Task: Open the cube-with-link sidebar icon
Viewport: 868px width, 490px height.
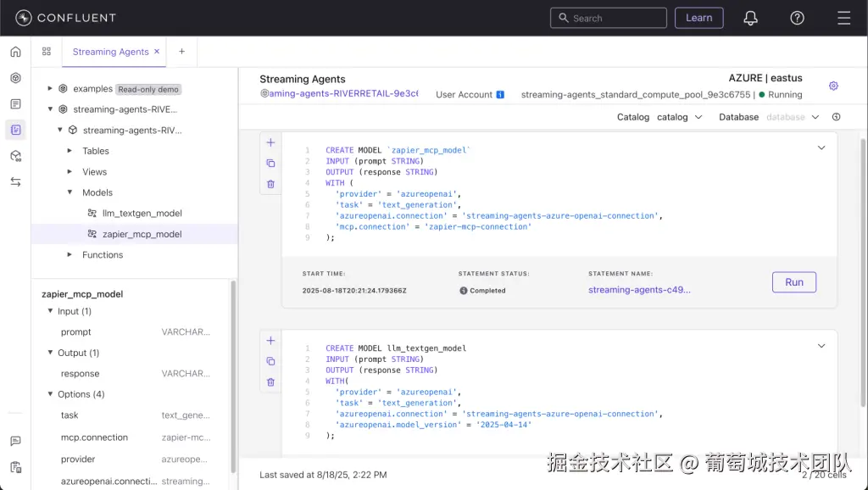Action: tap(15, 156)
